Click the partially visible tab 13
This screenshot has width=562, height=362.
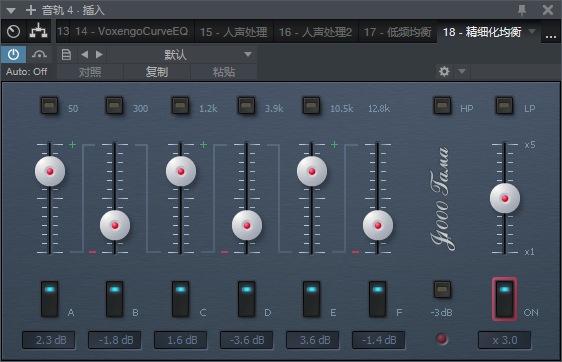point(63,32)
